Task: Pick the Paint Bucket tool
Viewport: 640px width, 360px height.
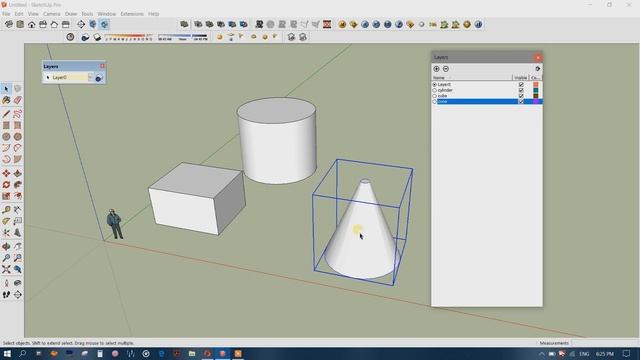Action: tap(6, 100)
